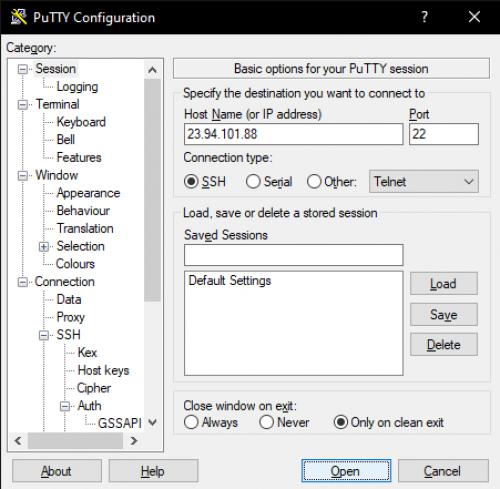
Task: Click category tree scroll left arrow
Action: 19,441
